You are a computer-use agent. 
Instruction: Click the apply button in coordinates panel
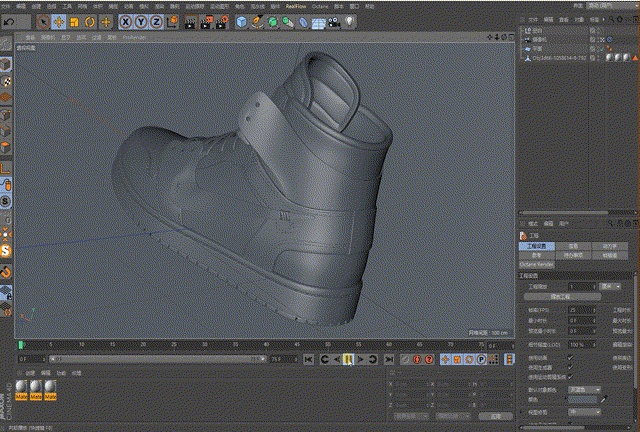(x=495, y=416)
